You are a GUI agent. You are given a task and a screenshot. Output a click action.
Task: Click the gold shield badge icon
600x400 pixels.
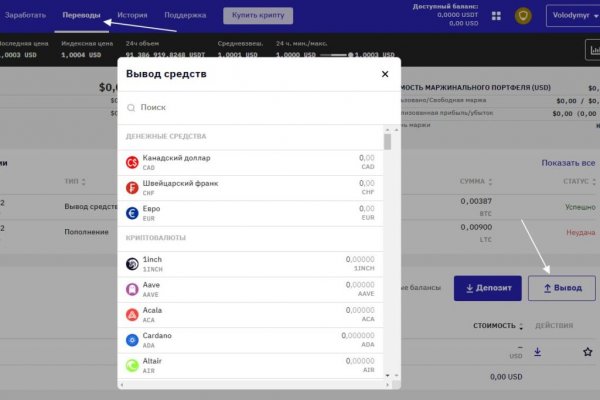pos(523,16)
